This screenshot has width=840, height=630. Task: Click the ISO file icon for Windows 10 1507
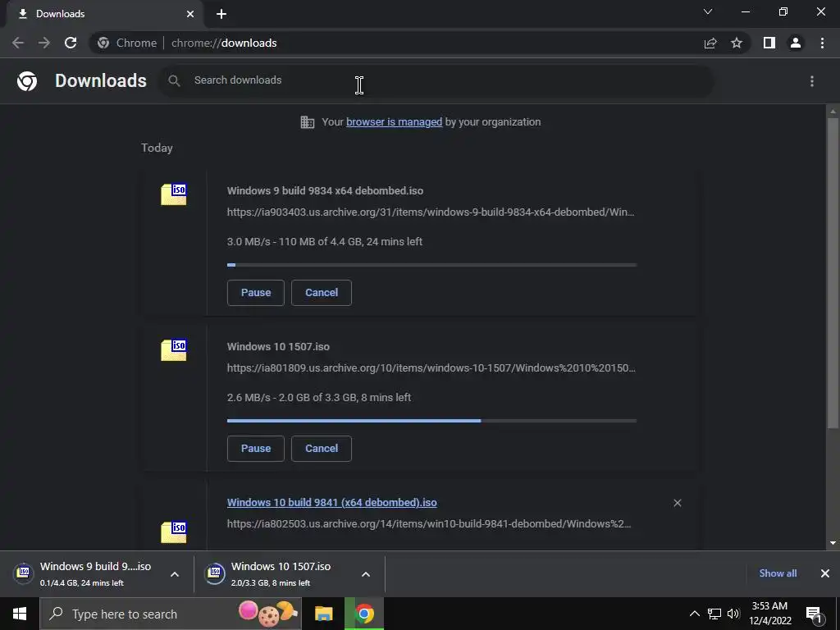[174, 349]
